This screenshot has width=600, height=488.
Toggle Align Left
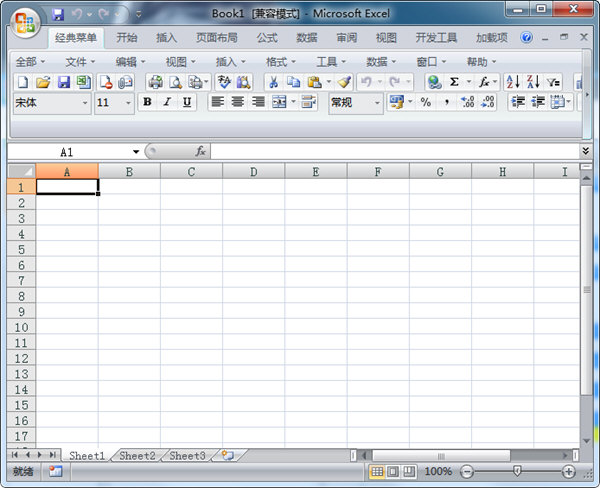tap(218, 102)
